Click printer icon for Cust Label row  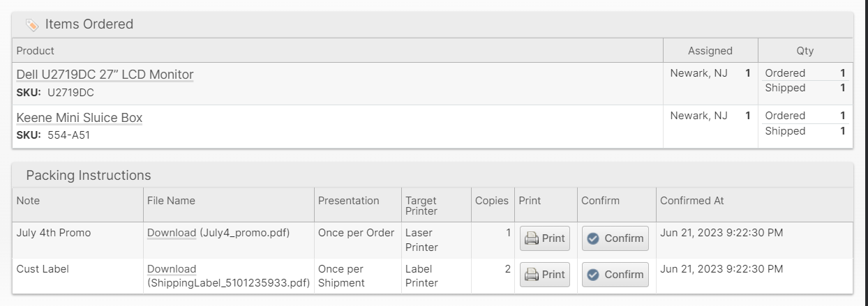point(532,275)
